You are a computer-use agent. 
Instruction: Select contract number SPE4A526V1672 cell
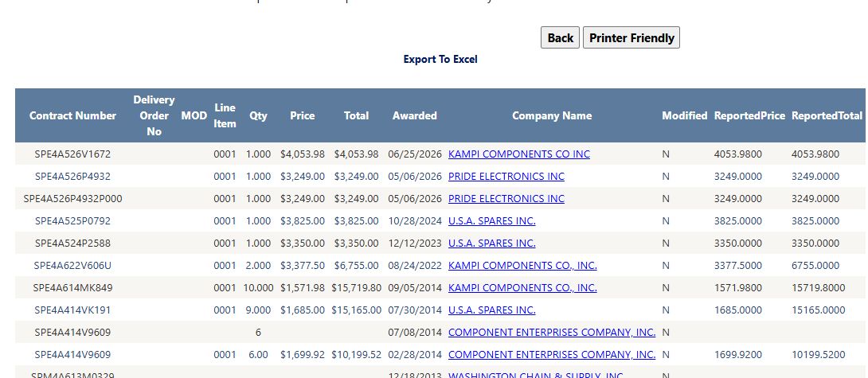72,154
